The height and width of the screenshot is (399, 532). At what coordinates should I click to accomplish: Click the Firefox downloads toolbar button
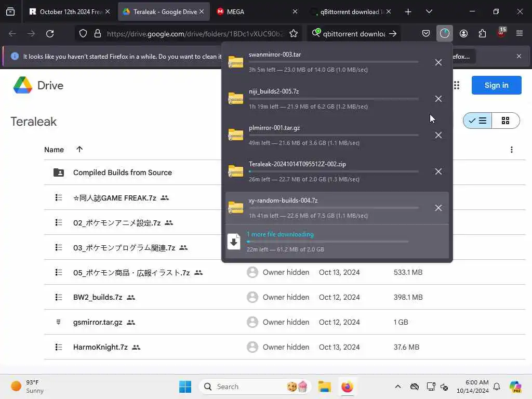445,33
